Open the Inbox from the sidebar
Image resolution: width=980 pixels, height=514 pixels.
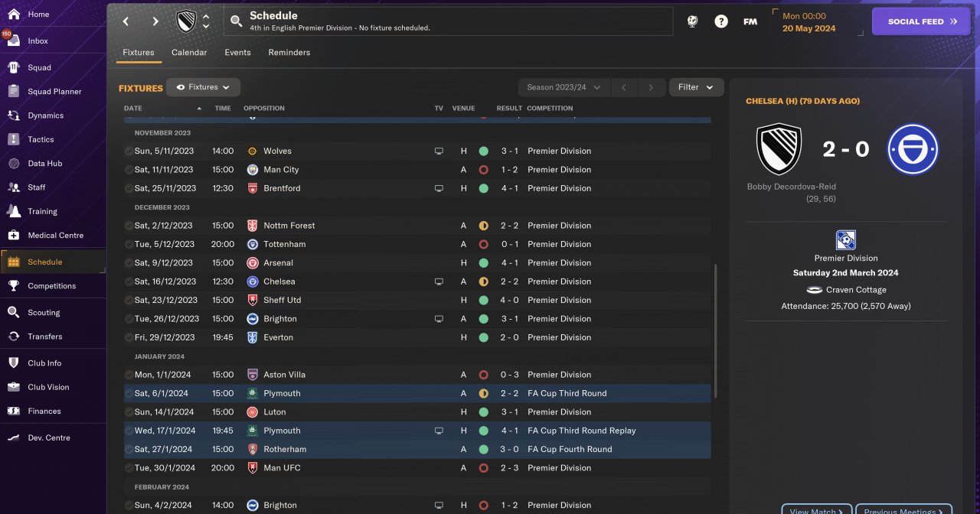click(x=38, y=41)
